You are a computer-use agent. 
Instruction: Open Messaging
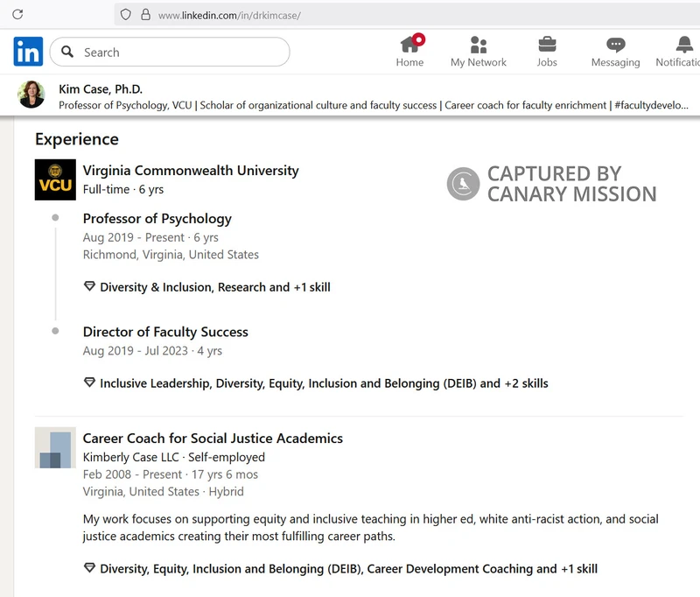click(x=615, y=51)
